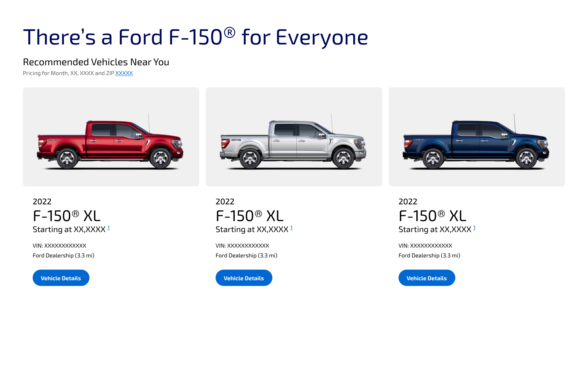Viewport: 588px width, 372px height.
Task: Open Vehicle Details for the silver truck
Action: click(x=243, y=278)
